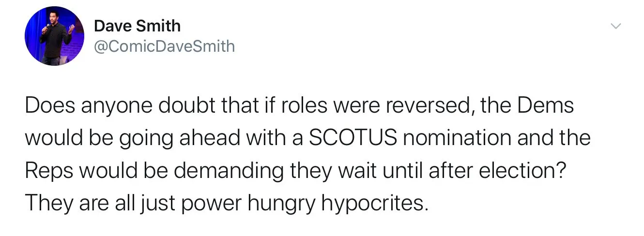Click Dave Smith's profile picture
Screen dimensions: 644x236
[55, 36]
